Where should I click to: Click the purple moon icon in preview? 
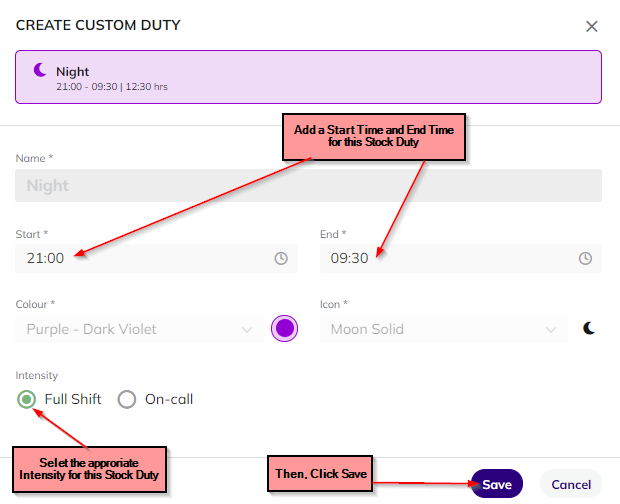point(40,70)
